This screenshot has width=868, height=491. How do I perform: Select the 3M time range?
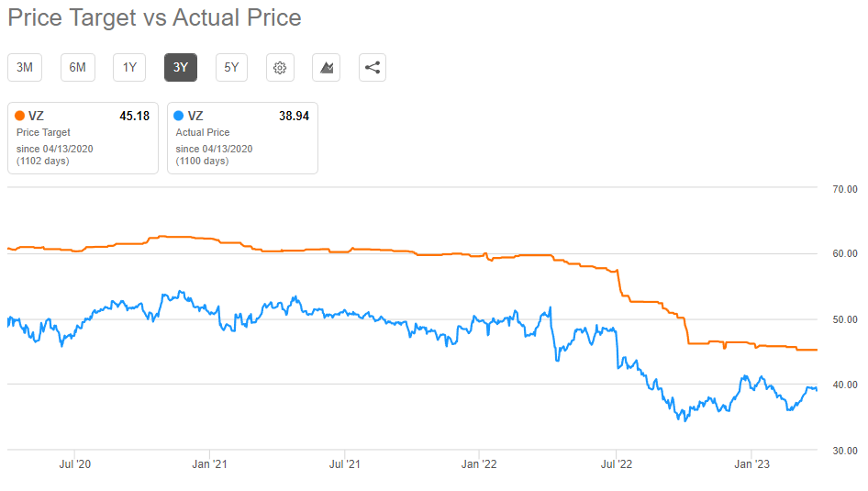pos(25,67)
